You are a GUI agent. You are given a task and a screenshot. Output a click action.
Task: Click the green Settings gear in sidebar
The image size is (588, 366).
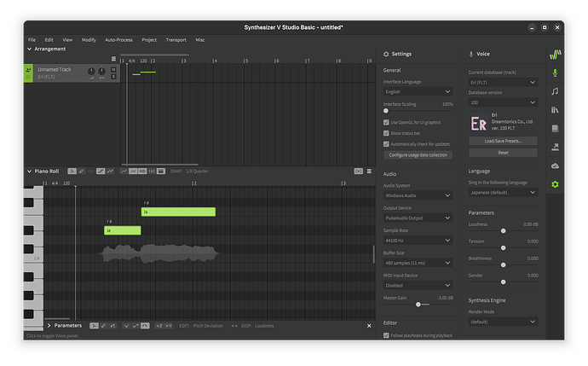555,184
